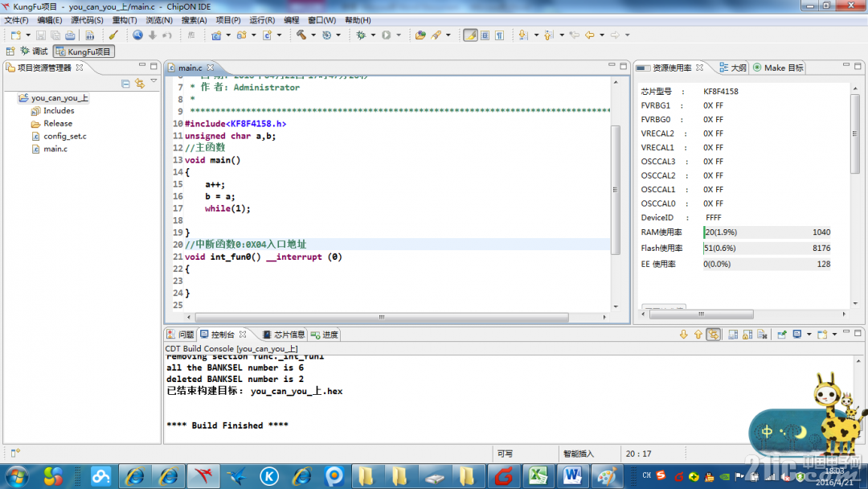The image size is (868, 489).
Task: Click the new C file toolbar icon
Action: [268, 35]
